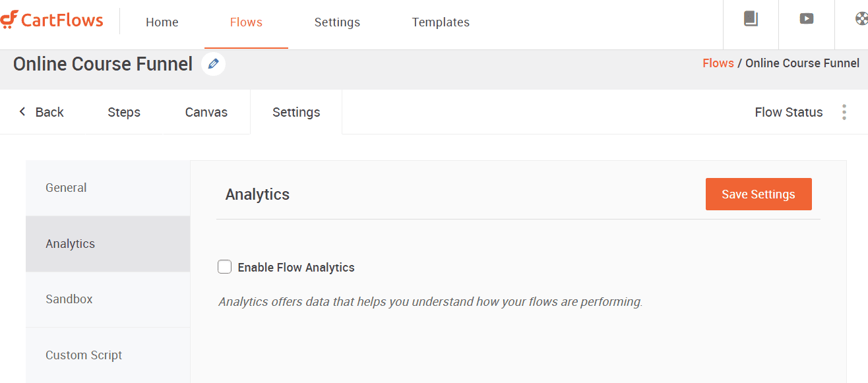This screenshot has width=868, height=383.
Task: Follow the Flows breadcrumb link
Action: [718, 63]
